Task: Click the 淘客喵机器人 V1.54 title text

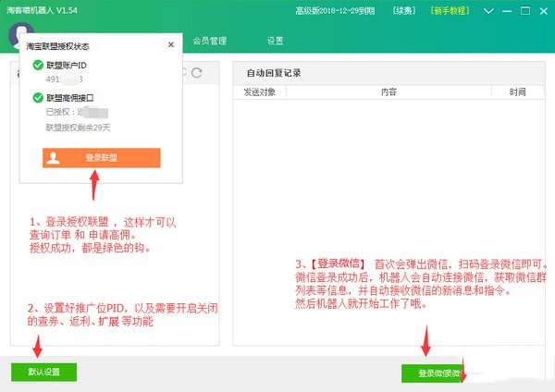Action: [x=42, y=10]
